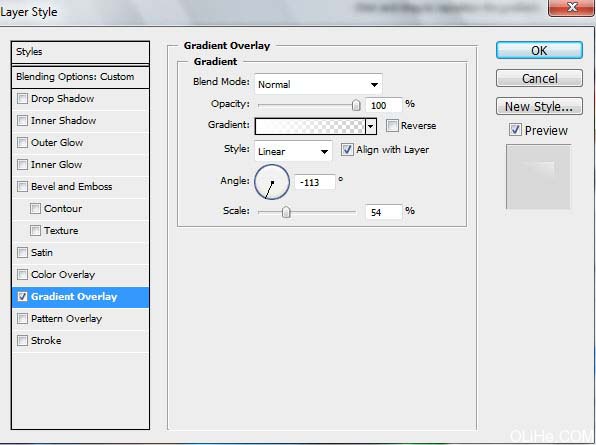Enable the Reverse checkbox
596x445 pixels.
[392, 125]
